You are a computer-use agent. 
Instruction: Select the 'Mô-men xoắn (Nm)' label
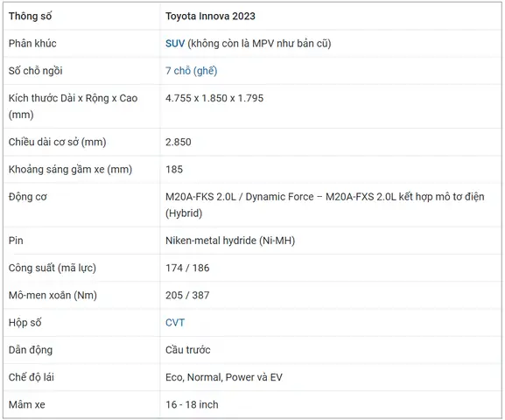pos(53,296)
